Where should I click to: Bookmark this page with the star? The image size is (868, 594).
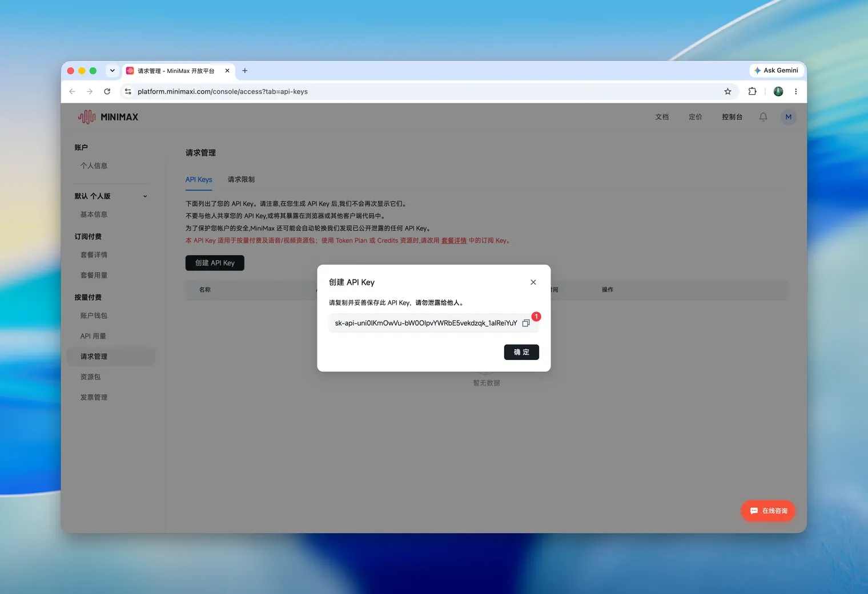coord(728,91)
